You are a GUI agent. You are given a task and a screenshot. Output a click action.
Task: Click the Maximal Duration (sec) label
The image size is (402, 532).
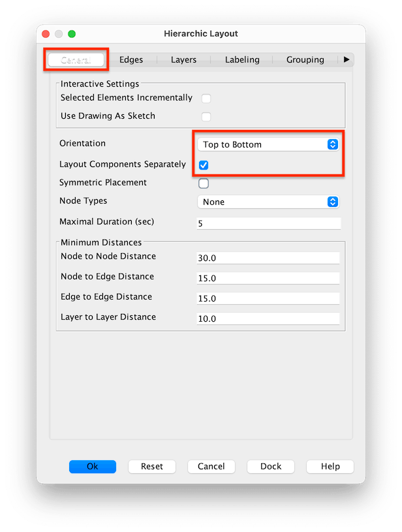pos(106,221)
